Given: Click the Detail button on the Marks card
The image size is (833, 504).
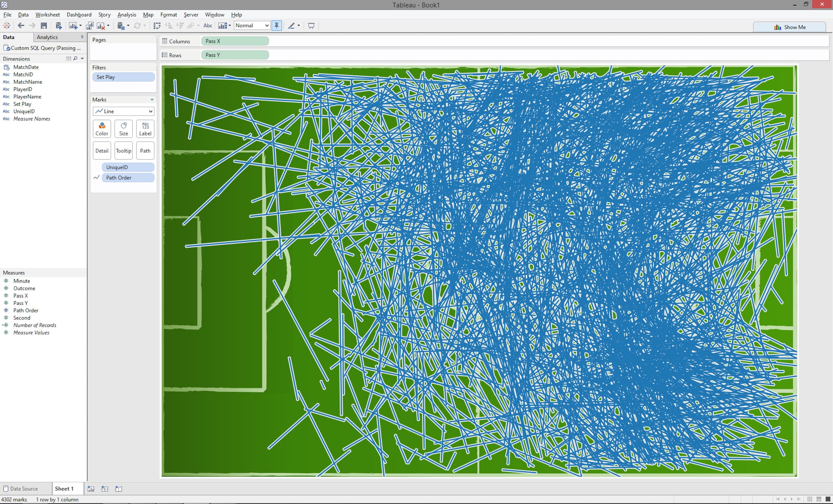Looking at the screenshot, I should [102, 151].
